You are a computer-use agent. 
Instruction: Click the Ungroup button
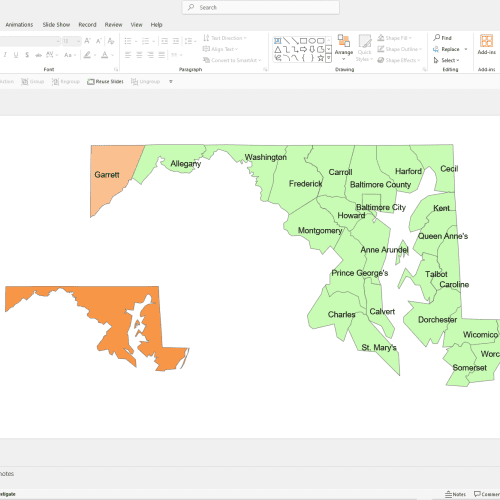[145, 82]
